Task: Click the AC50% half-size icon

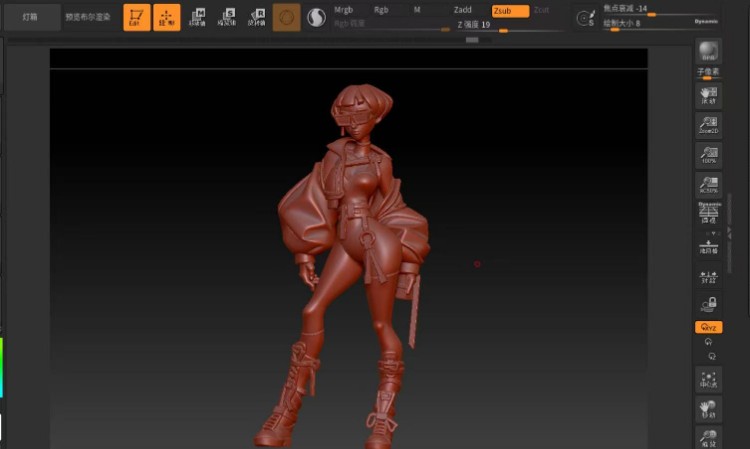Action: [709, 184]
